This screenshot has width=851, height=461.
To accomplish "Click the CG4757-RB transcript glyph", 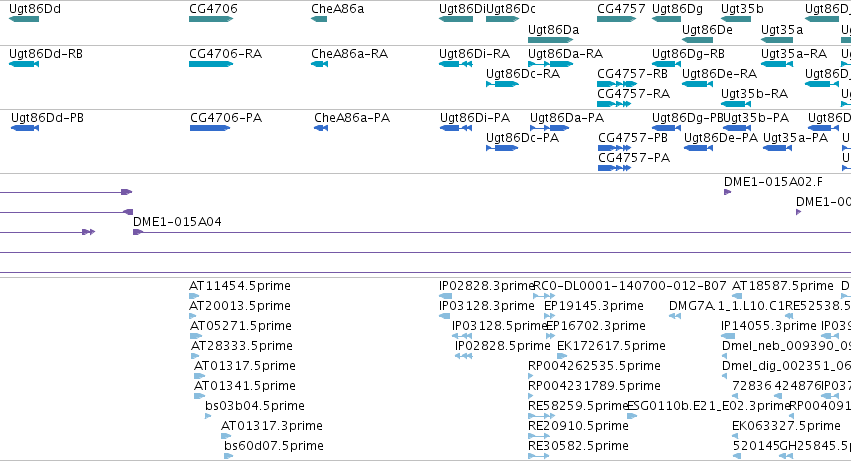I will pyautogui.click(x=617, y=84).
